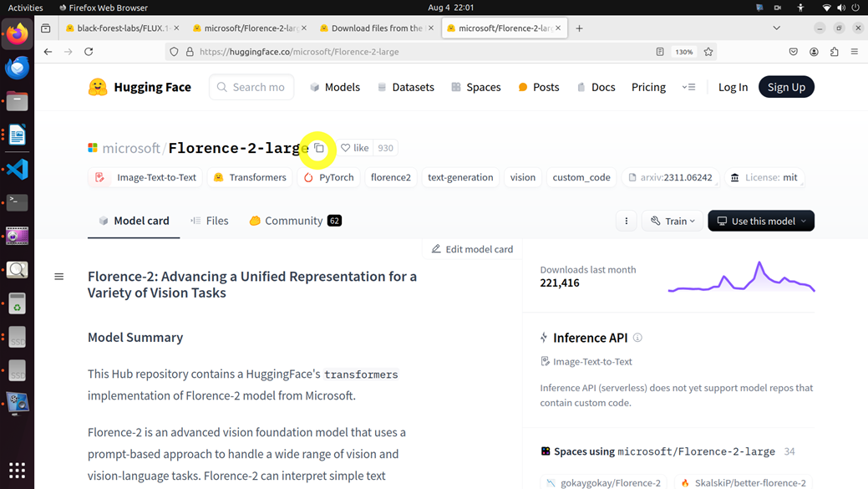Click the downloads last month chart
This screenshot has height=489, width=868.
tap(741, 277)
